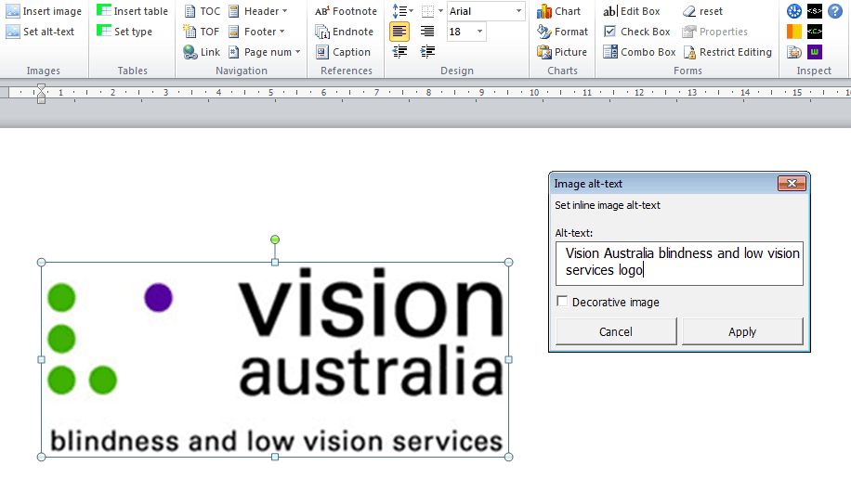The height and width of the screenshot is (504, 851).
Task: Click Cancel in Image alt-text dialog
Action: (x=616, y=331)
